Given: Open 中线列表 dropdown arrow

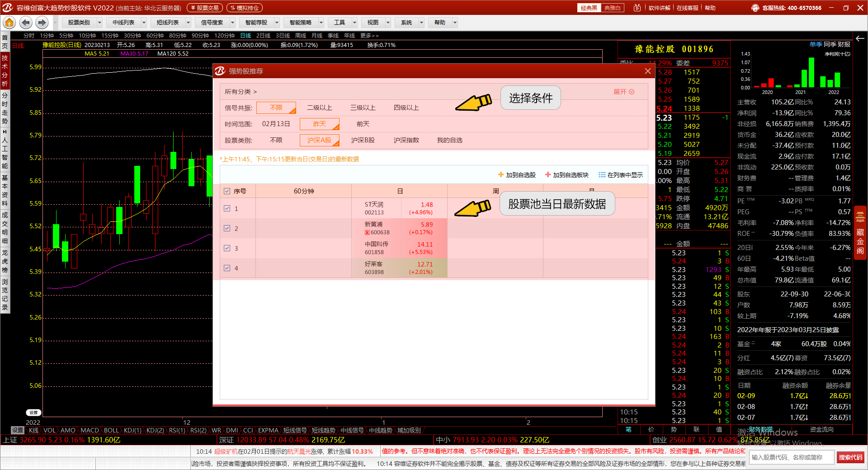Looking at the screenshot, I should (144, 23).
